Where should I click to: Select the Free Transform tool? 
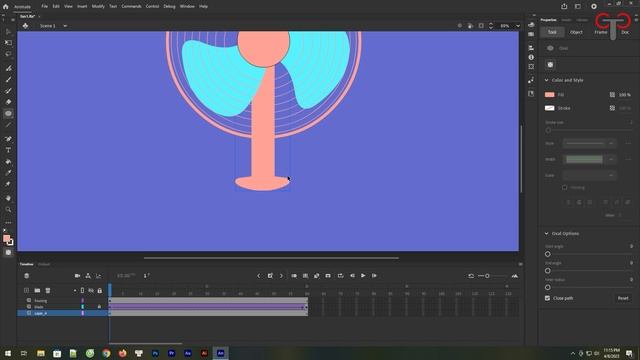(8, 42)
